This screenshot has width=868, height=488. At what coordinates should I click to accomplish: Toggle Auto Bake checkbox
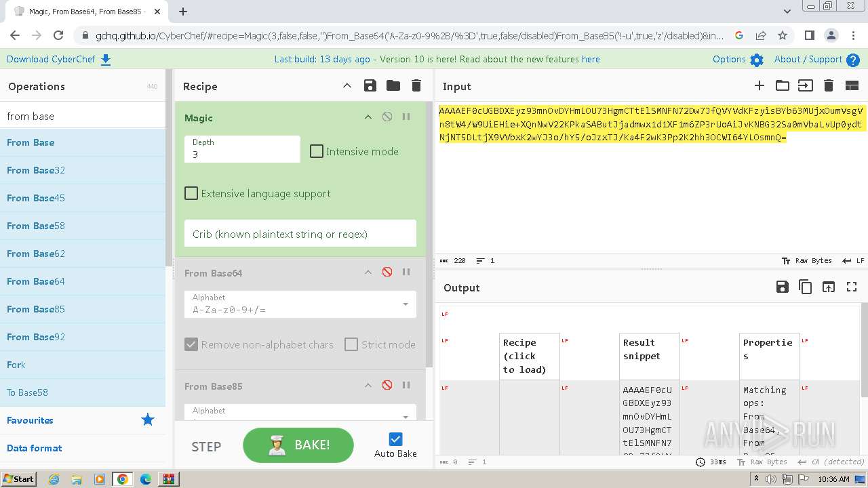click(x=396, y=439)
